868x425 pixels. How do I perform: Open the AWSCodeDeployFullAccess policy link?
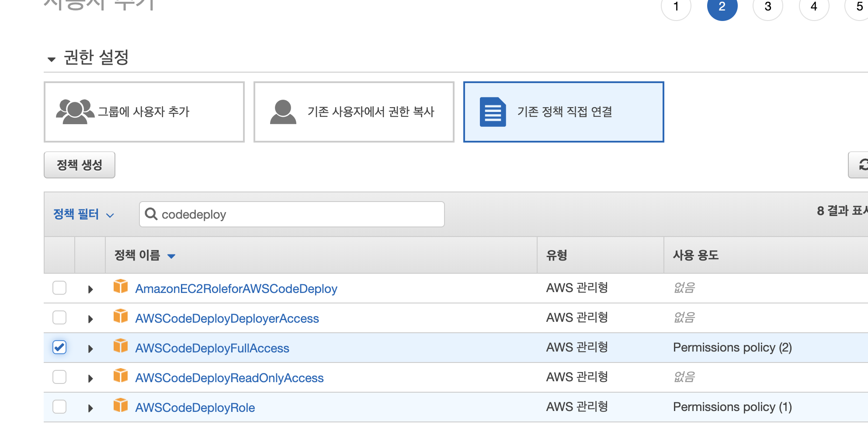pyautogui.click(x=212, y=348)
